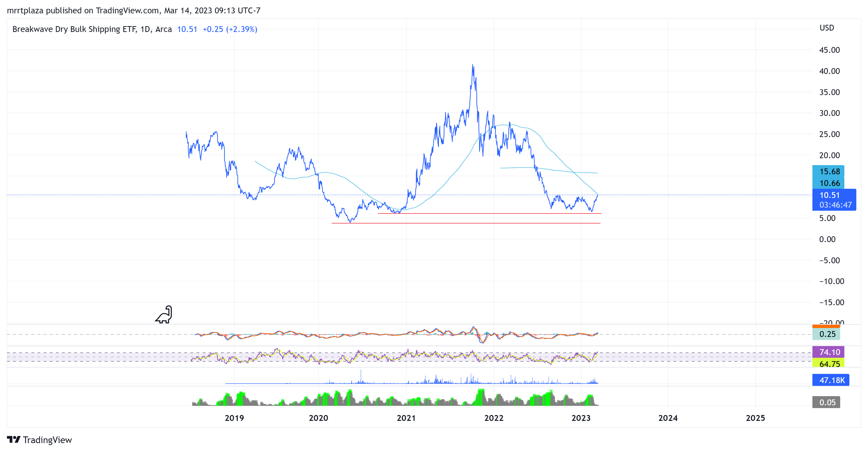Click the 15.68 moving average price tag

(x=829, y=171)
